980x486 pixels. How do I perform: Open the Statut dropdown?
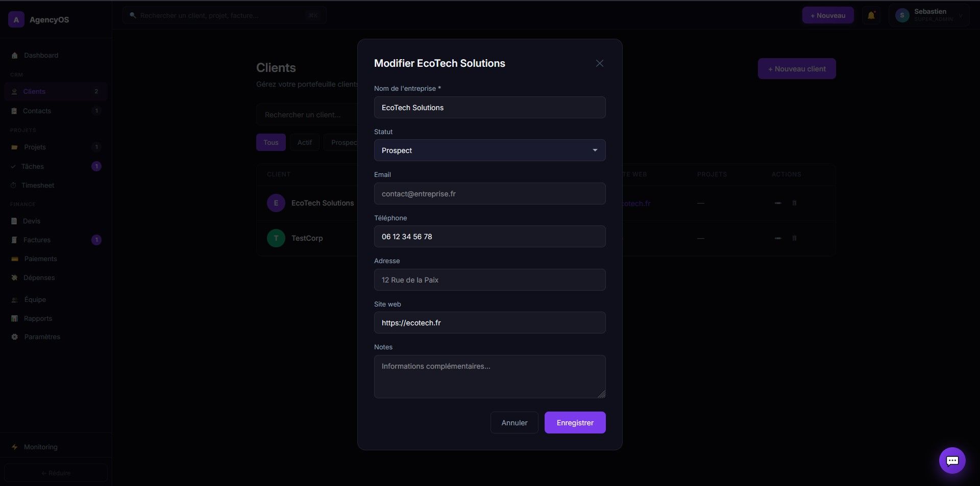pos(490,150)
